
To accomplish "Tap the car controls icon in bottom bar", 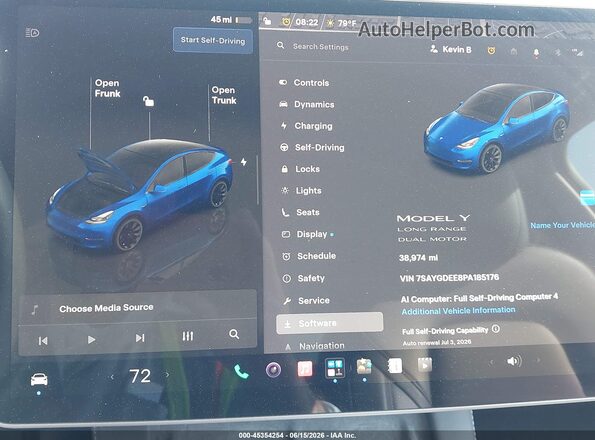I will (39, 379).
